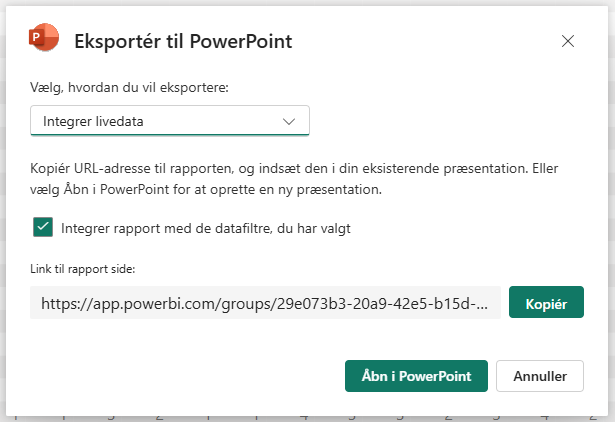Image resolution: width=615 pixels, height=422 pixels.
Task: Click the report URL link field
Action: pos(265,303)
